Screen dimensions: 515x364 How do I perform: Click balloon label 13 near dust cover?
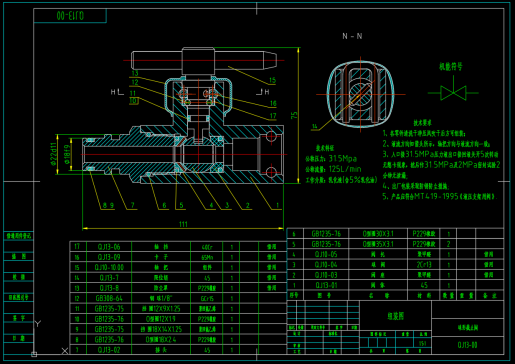135,73
